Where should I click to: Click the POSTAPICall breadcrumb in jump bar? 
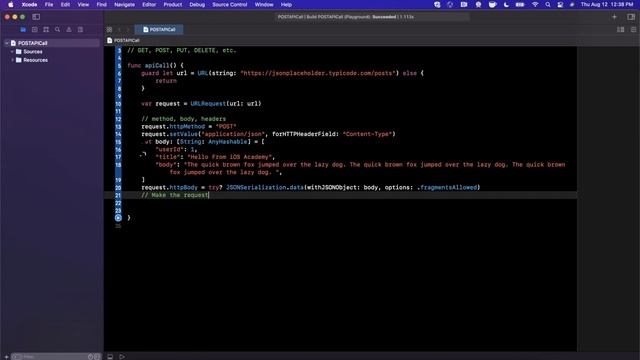pos(123,40)
